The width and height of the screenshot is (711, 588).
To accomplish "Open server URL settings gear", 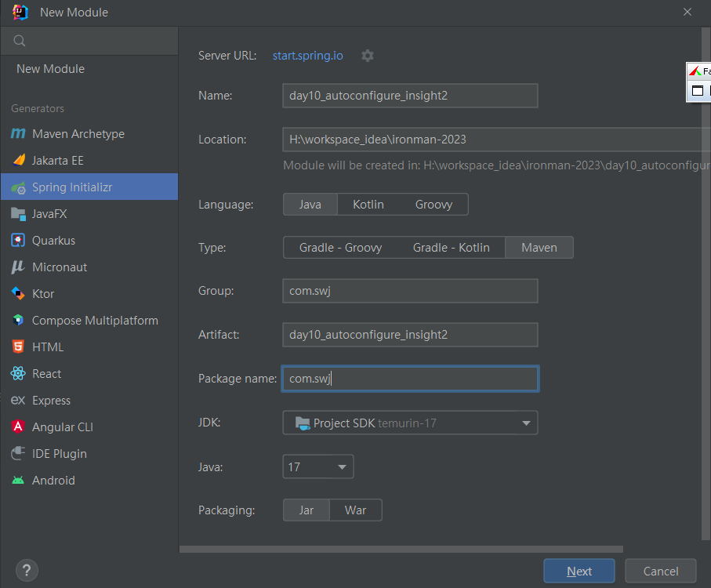I will (368, 56).
